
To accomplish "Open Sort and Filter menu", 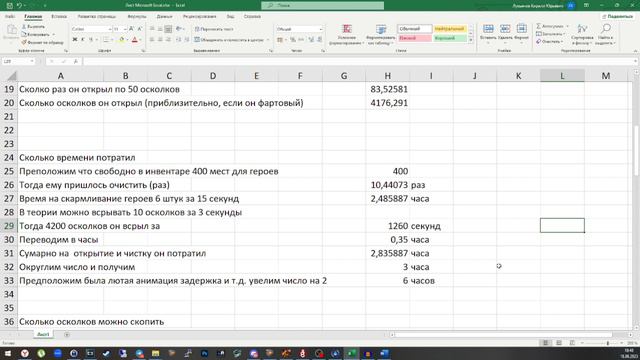I will point(582,34).
